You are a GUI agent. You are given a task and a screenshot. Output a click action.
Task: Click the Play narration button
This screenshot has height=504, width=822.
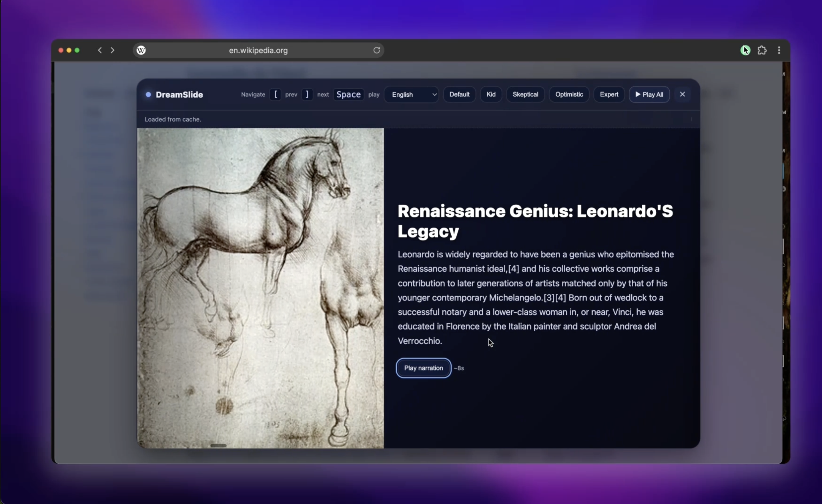(x=423, y=368)
